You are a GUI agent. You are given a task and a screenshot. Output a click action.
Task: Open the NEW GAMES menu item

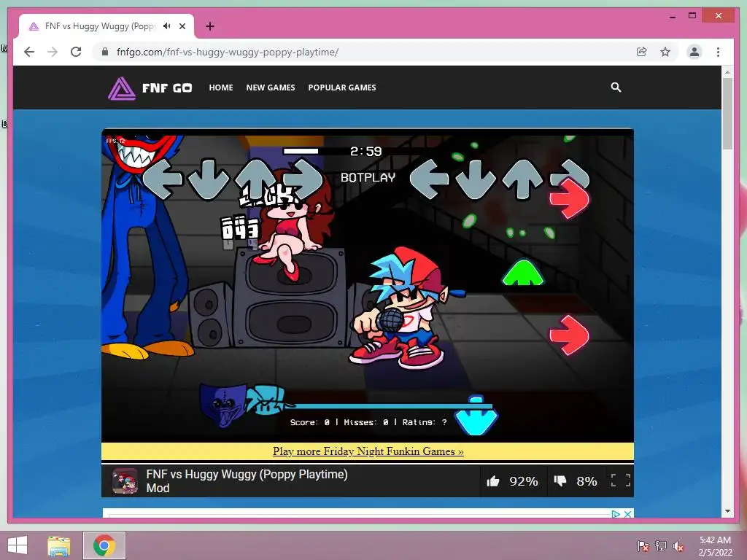271,87
